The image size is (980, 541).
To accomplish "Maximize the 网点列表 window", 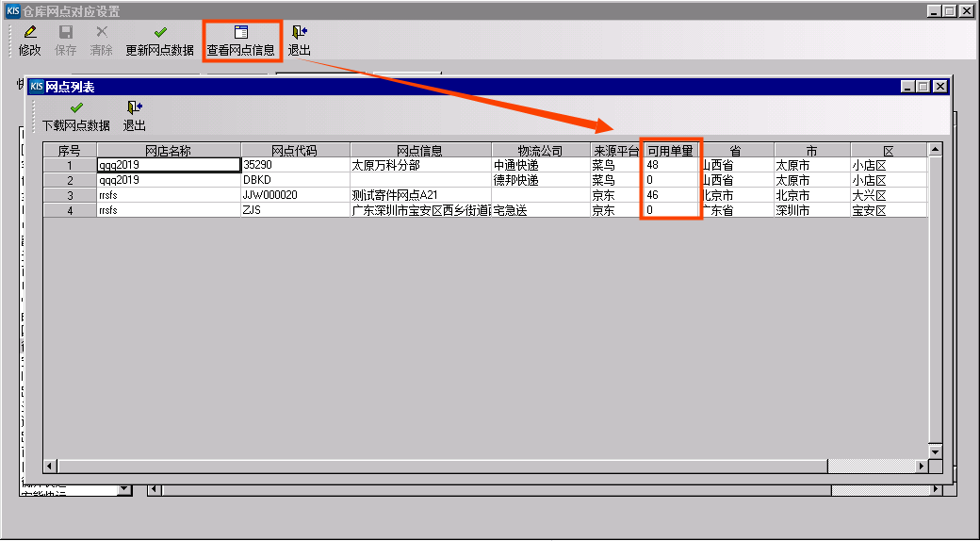I will [x=923, y=87].
